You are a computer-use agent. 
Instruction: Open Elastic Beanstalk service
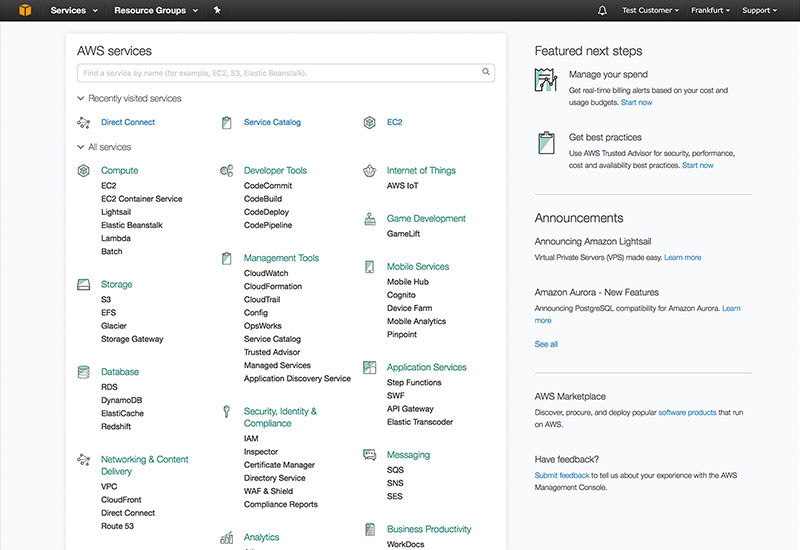[132, 225]
